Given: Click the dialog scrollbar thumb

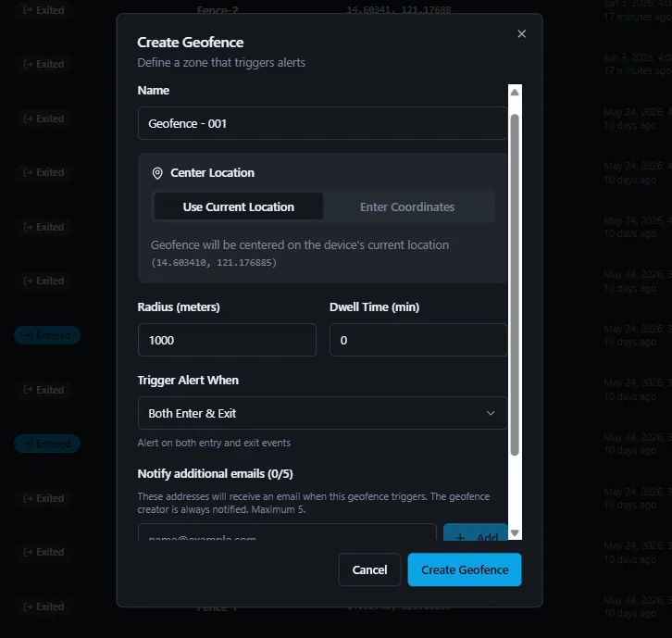Looking at the screenshot, I should (x=515, y=285).
